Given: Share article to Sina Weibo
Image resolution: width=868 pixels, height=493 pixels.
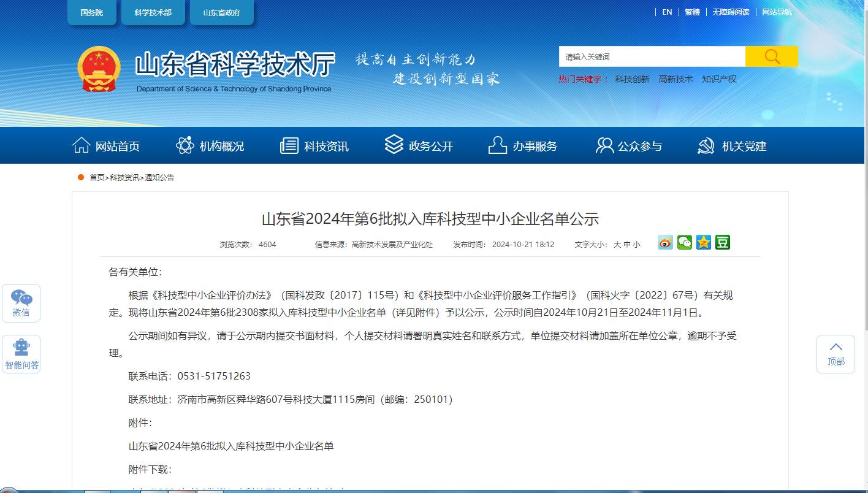Looking at the screenshot, I should click(x=666, y=243).
